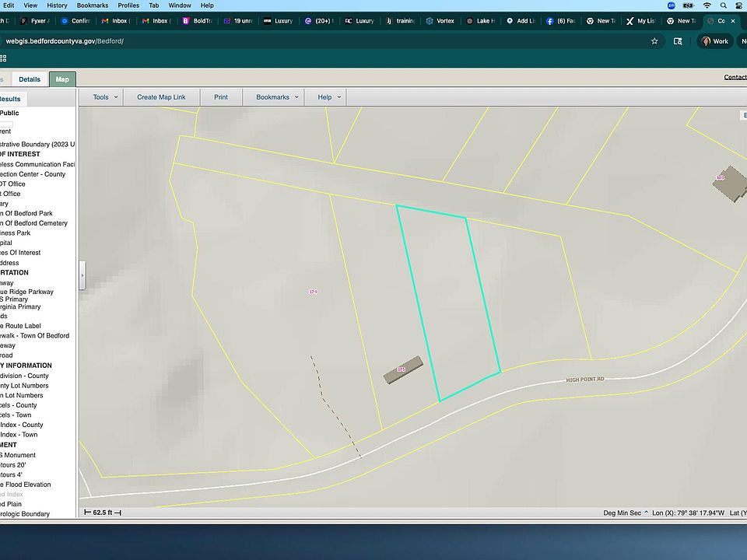Open the History menu in the menu bar

(x=57, y=5)
